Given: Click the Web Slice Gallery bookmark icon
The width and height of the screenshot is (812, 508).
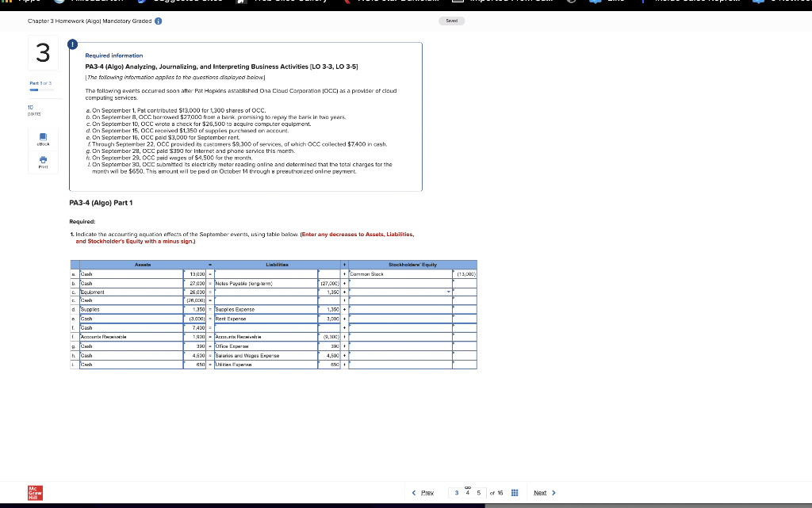Looking at the screenshot, I should [x=240, y=3].
